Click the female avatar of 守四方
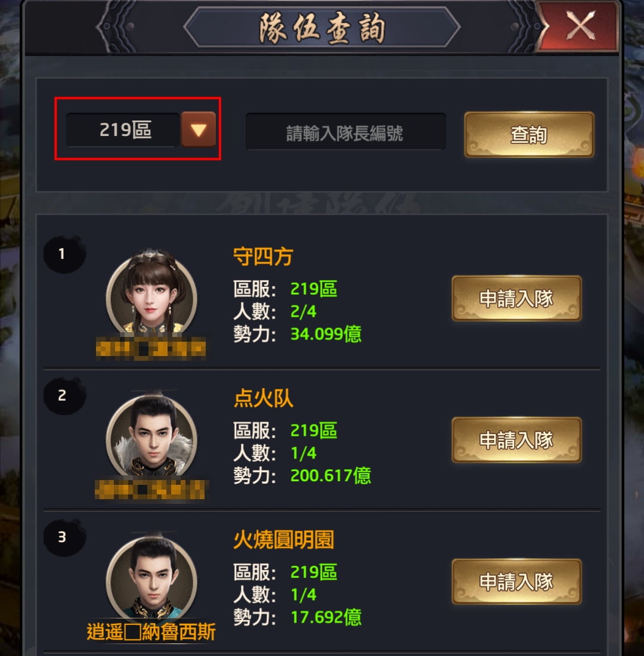 [x=151, y=293]
